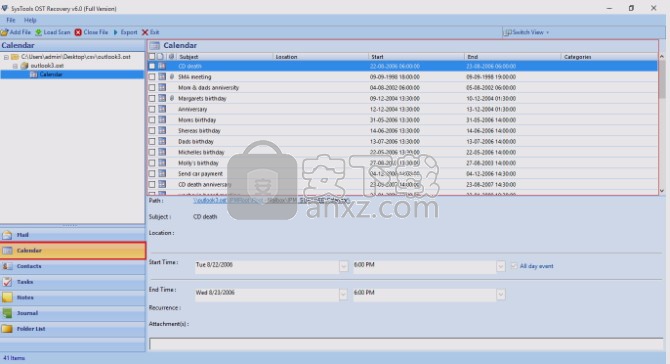Screen dimensions: 670x364
Task: Click the Load Scan toolbar icon
Action: tap(38, 32)
